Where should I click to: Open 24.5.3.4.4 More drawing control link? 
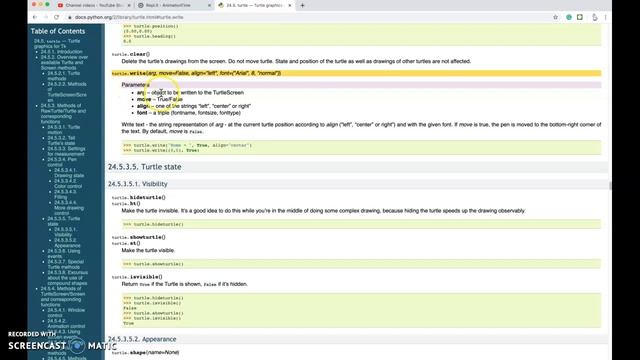tap(69, 208)
